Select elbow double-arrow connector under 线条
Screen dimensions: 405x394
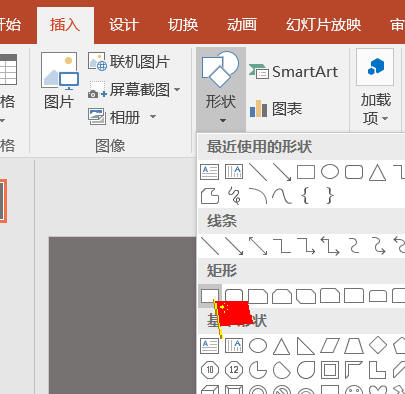(330, 246)
